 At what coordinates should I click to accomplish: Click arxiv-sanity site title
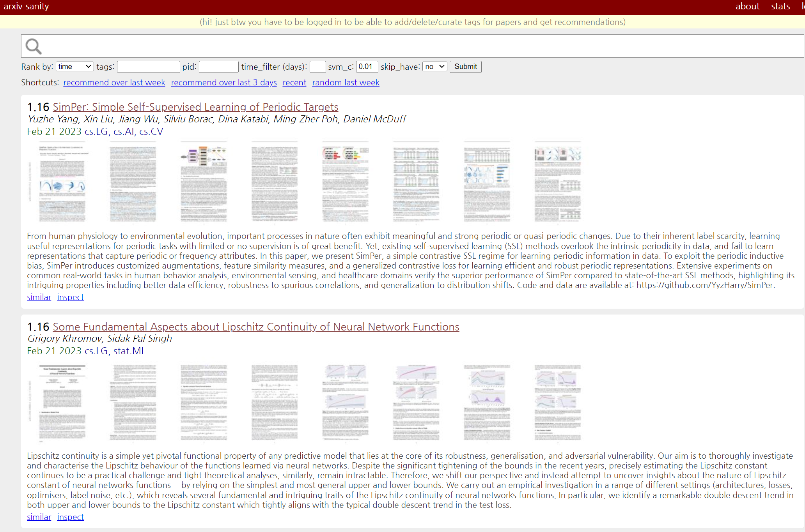click(x=26, y=7)
